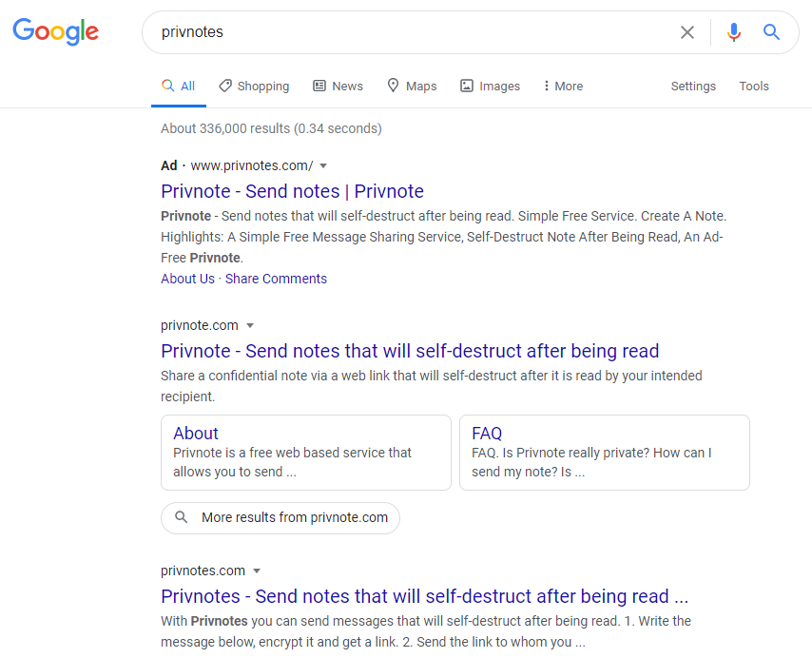The height and width of the screenshot is (658, 812).
Task: Switch to the Maps tab
Action: click(x=413, y=86)
